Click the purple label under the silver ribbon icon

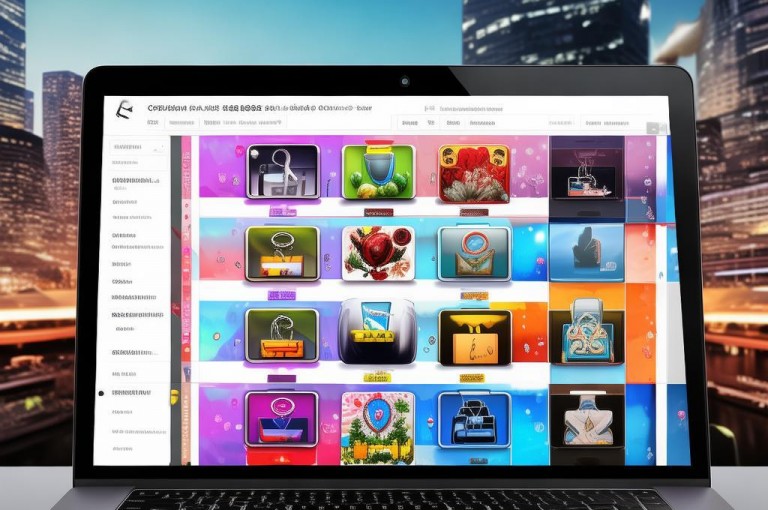coord(283,212)
